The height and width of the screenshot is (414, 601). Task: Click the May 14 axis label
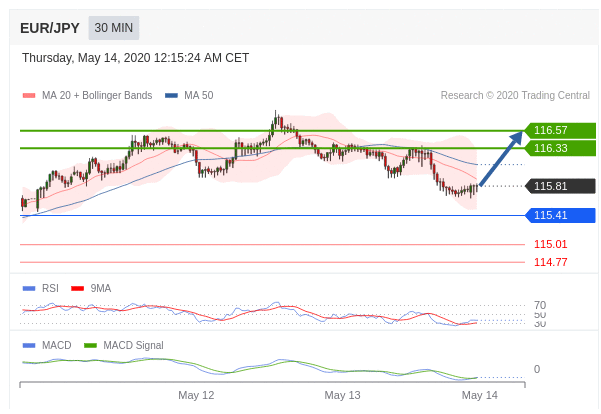479,395
